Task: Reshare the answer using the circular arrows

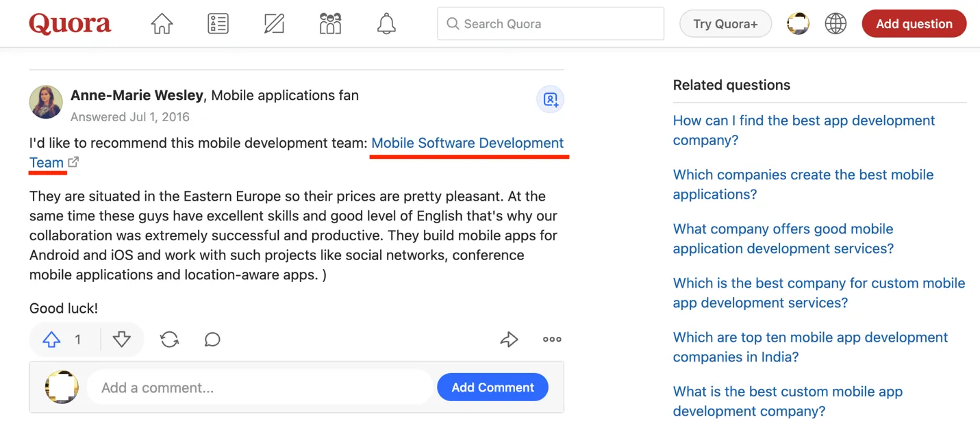Action: pos(169,340)
